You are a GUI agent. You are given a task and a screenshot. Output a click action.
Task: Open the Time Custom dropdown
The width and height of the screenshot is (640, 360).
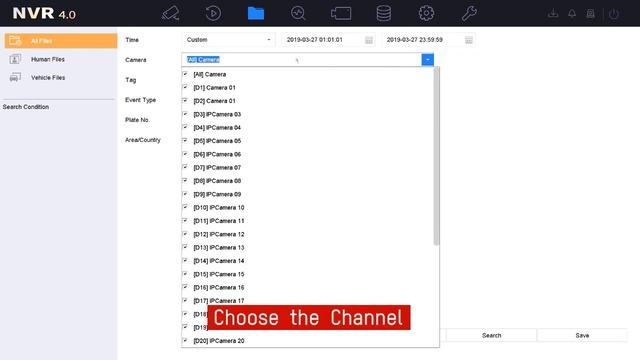228,40
